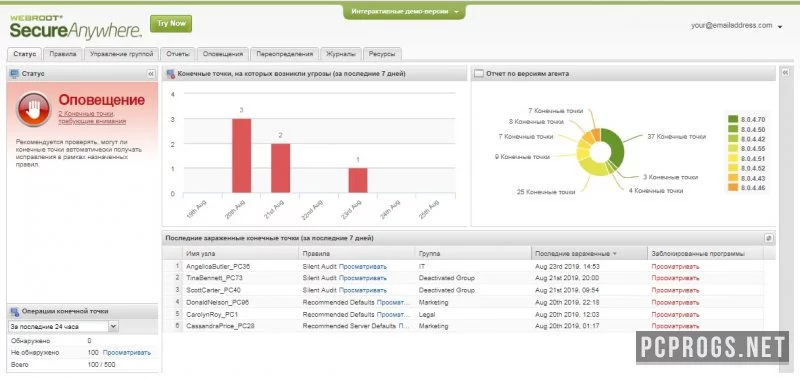Click the 8.0.4.51 legend color swatch
This screenshot has height=379, width=800.
coord(733,159)
